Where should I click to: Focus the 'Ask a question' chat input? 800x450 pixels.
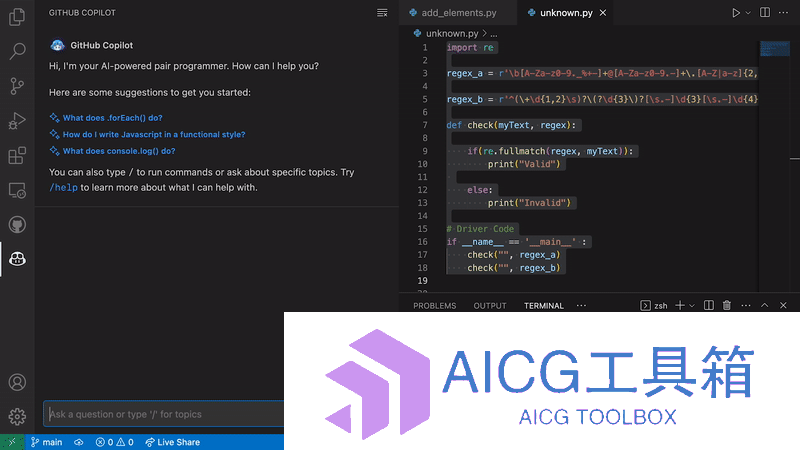(x=164, y=414)
